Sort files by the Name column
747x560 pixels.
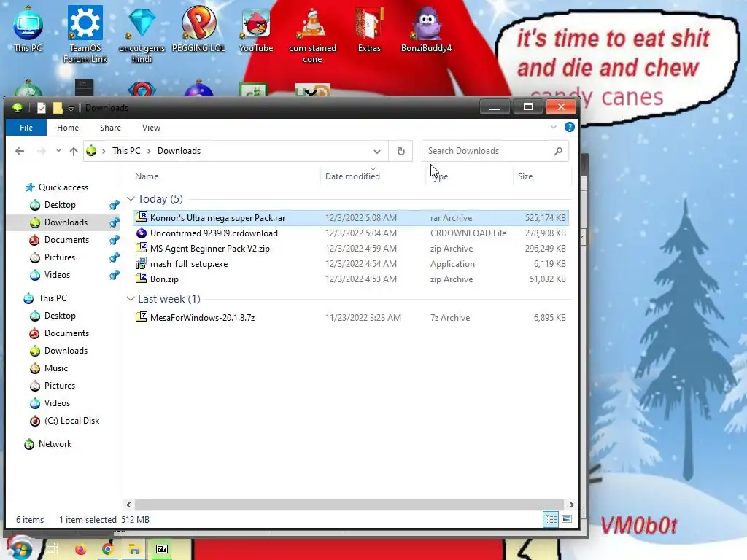tap(146, 176)
